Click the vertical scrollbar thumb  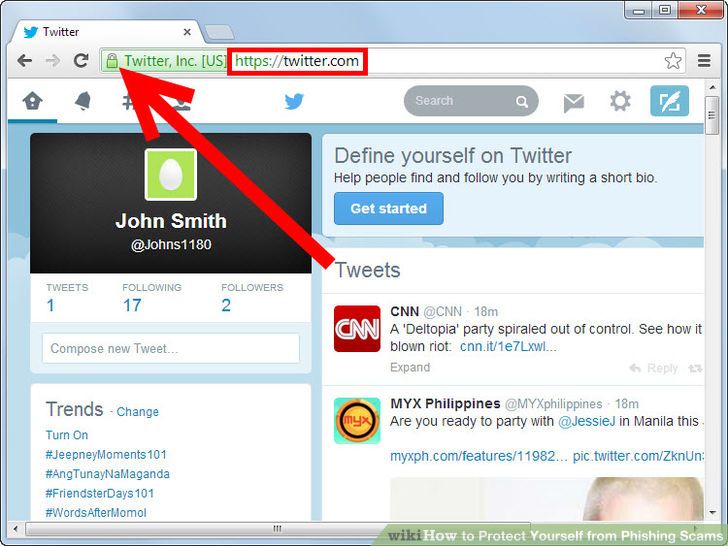pos(712,116)
